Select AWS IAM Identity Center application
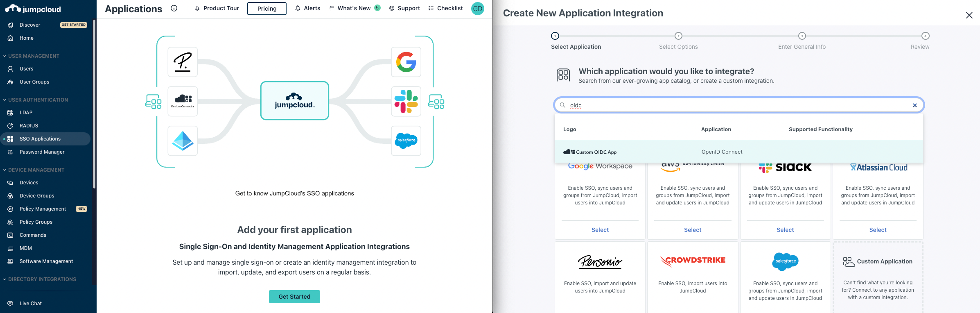Screen dimensions: 980x313 pos(693,230)
